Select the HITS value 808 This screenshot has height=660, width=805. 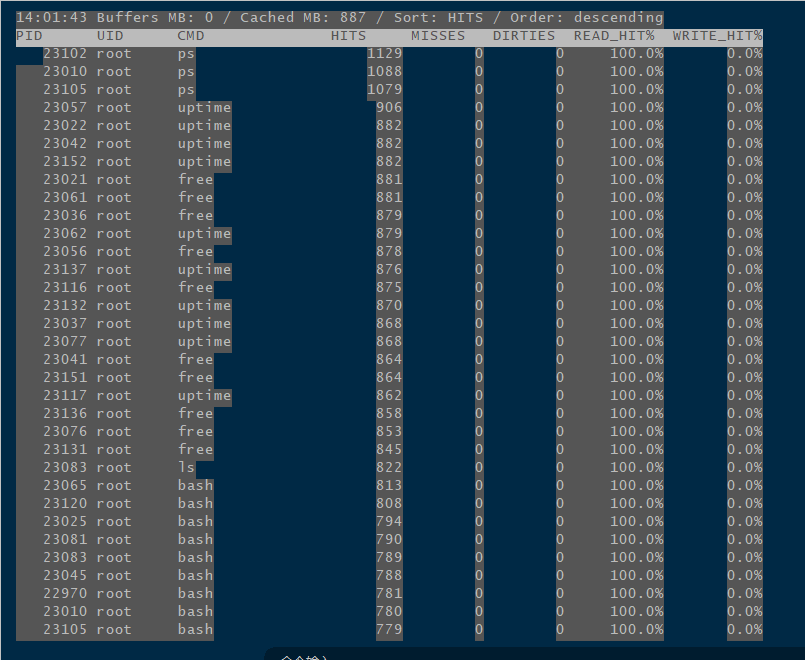(x=389, y=503)
